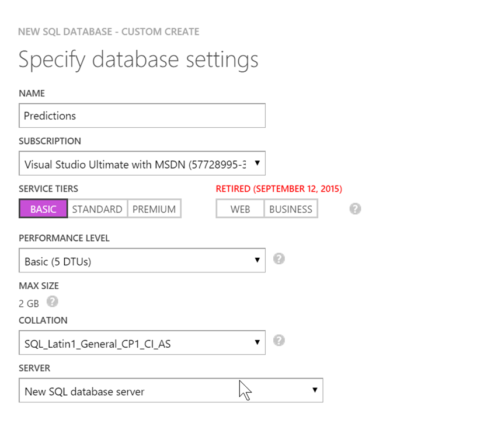This screenshot has width=484, height=448.
Task: Click help icon next to 2 GB max size
Action: tap(53, 302)
